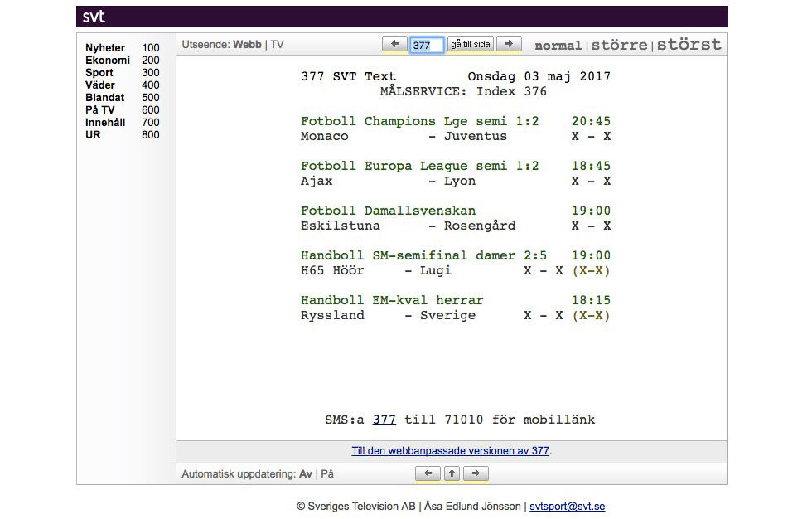812x519 pixels.
Task: Click 'Handboll EM-kval herrar' heading
Action: pos(392,300)
